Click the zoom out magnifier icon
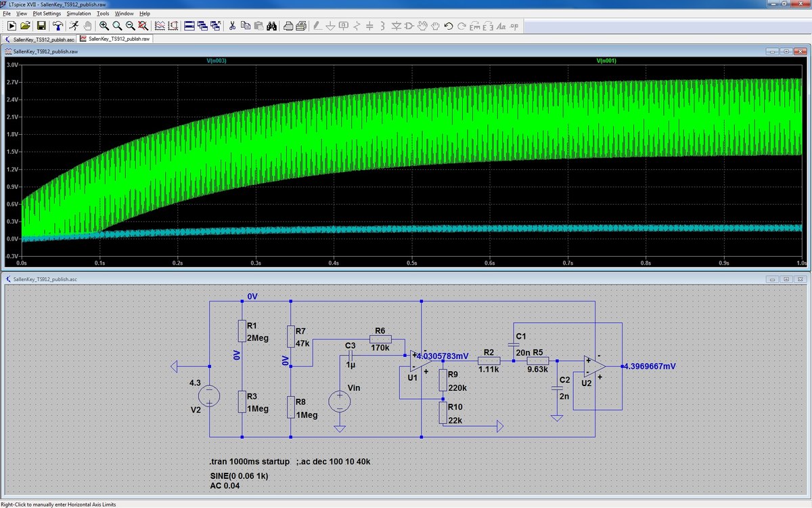 [130, 26]
